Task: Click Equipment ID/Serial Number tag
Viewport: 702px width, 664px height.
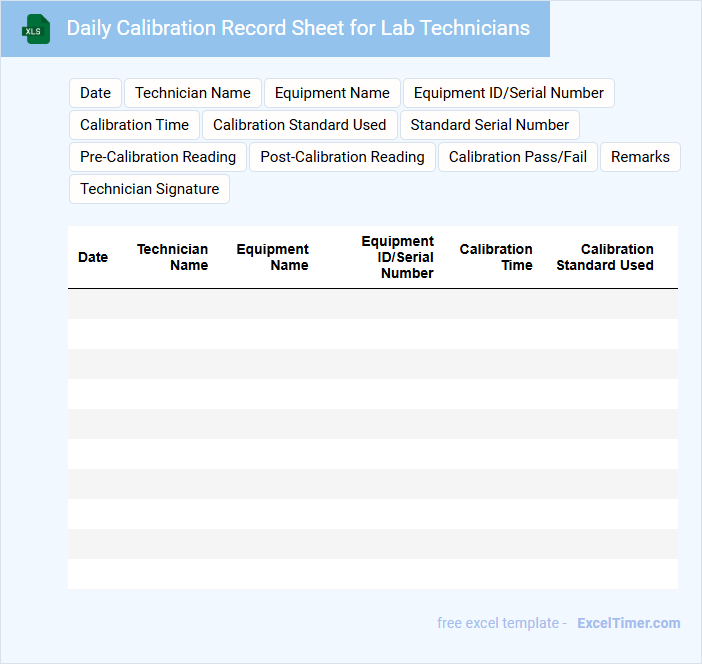Action: click(508, 93)
